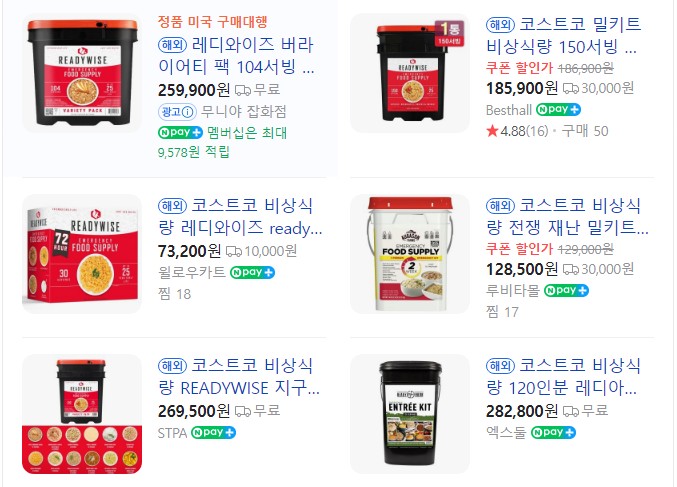Select the black Entrée Kit bucket thumbnail

410,414
